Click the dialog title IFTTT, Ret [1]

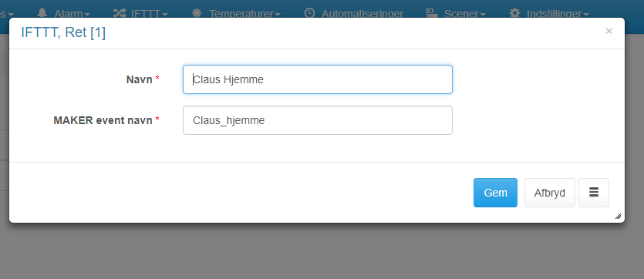click(63, 32)
